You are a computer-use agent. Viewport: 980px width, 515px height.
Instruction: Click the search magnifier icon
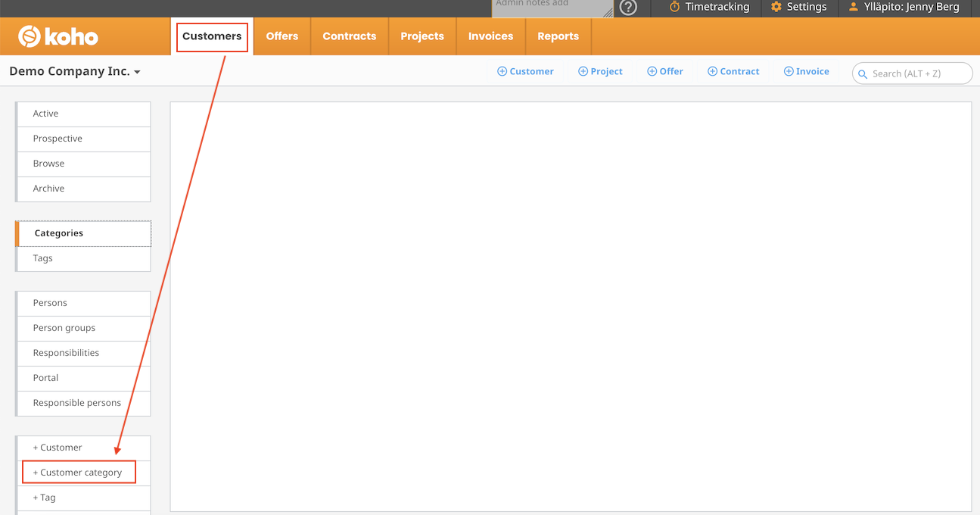863,74
